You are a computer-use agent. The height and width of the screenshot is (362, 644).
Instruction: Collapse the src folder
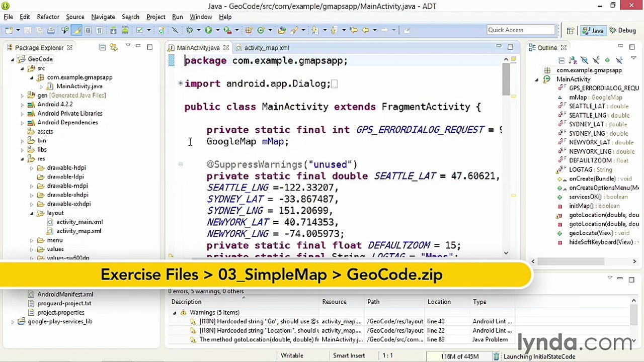point(22,68)
